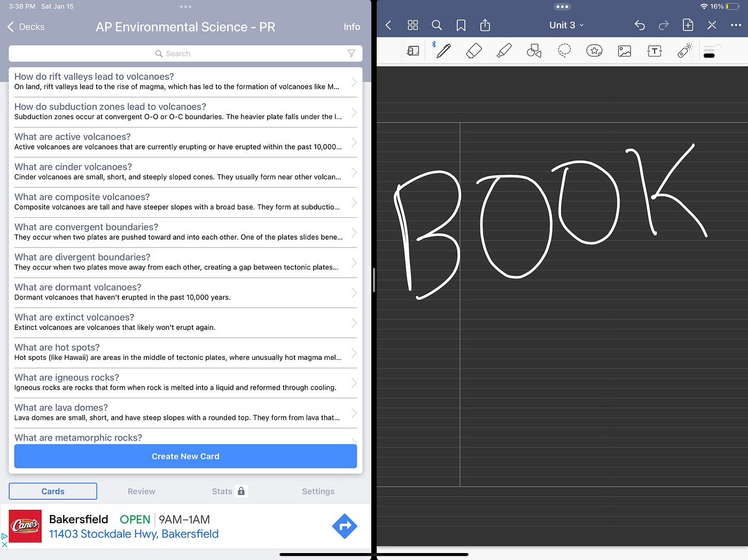Create a new flashcard

[x=185, y=456]
